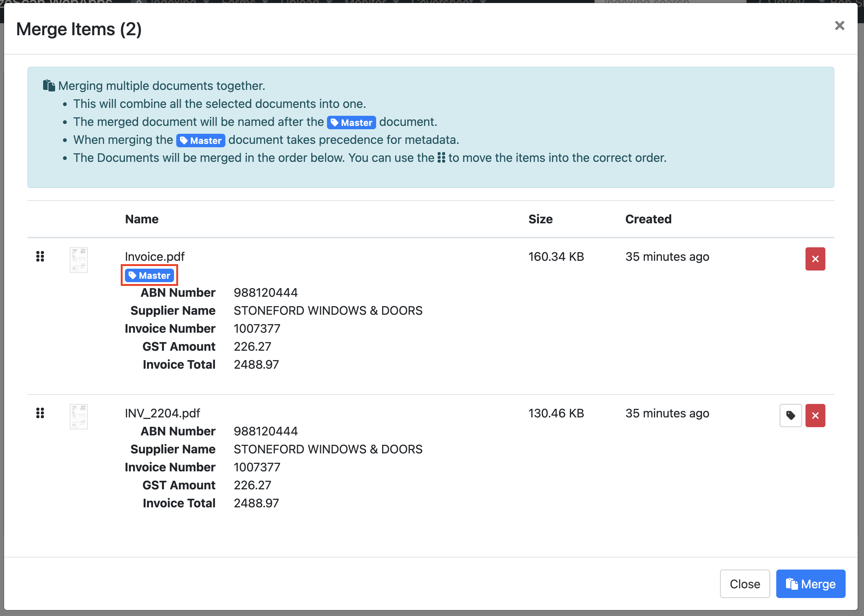Click drag handle for INV_2204.pdf row
Screen dimensions: 864x616
coord(40,413)
